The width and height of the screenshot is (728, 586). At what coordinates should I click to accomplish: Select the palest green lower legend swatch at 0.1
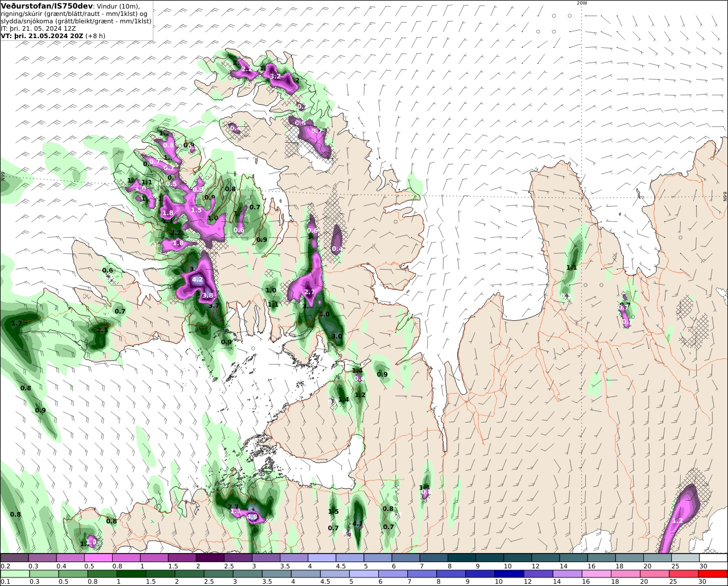click(14, 574)
